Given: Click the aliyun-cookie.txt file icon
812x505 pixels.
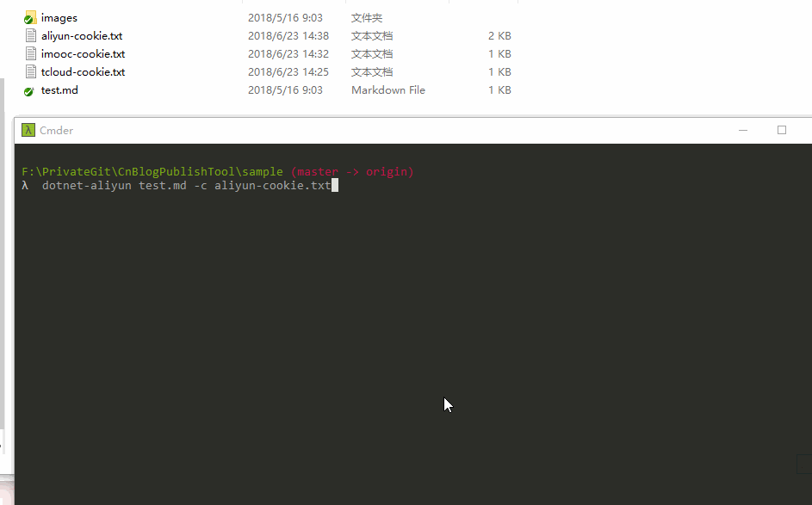Looking at the screenshot, I should pos(30,35).
